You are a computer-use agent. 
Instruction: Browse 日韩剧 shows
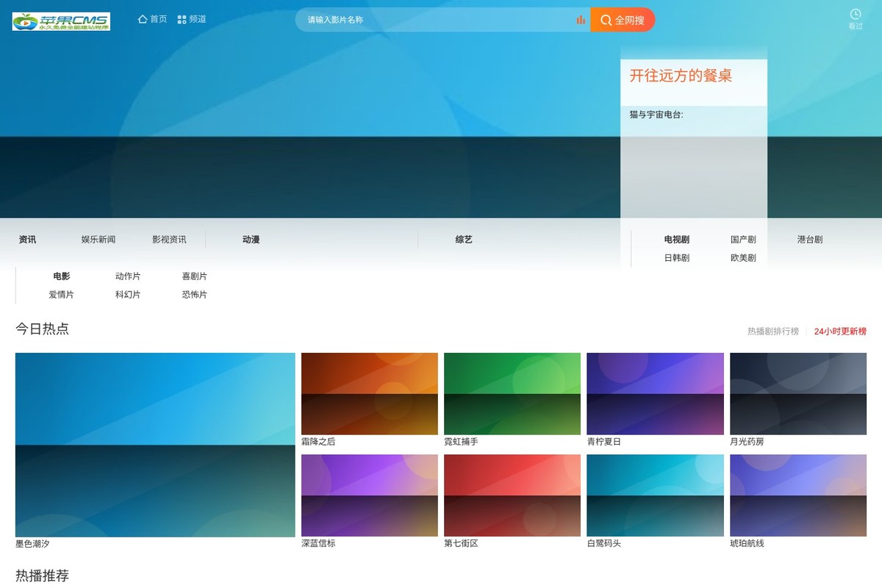pyautogui.click(x=677, y=258)
